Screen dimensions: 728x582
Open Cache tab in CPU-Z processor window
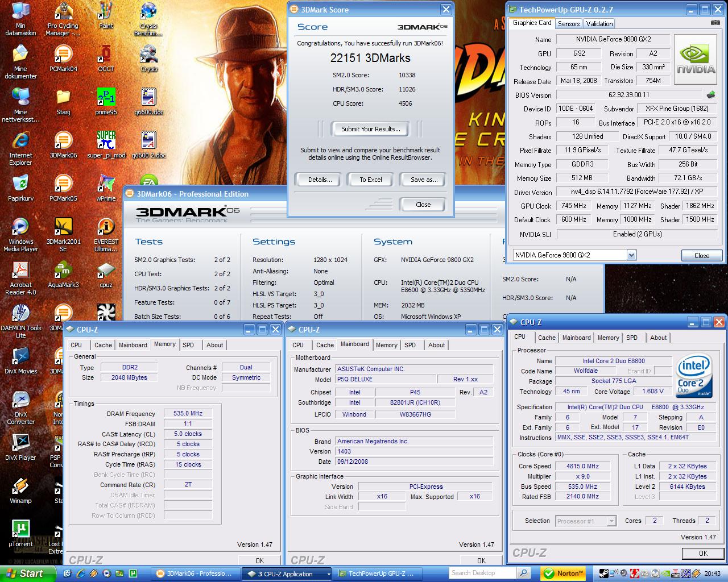(x=547, y=338)
